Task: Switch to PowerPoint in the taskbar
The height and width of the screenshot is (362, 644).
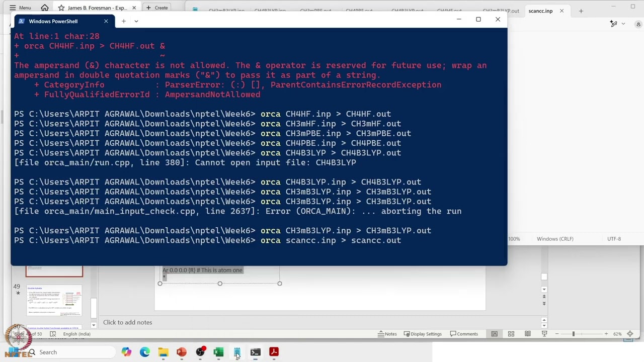Action: [182, 352]
